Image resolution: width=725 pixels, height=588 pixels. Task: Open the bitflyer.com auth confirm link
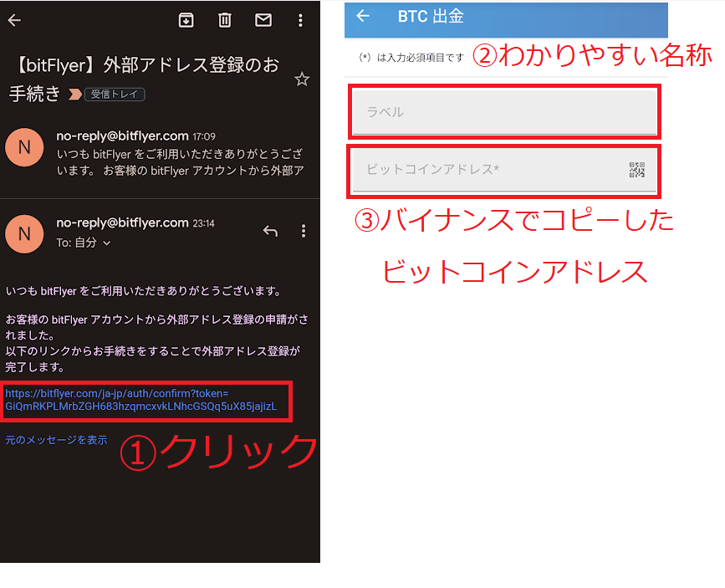[x=141, y=400]
